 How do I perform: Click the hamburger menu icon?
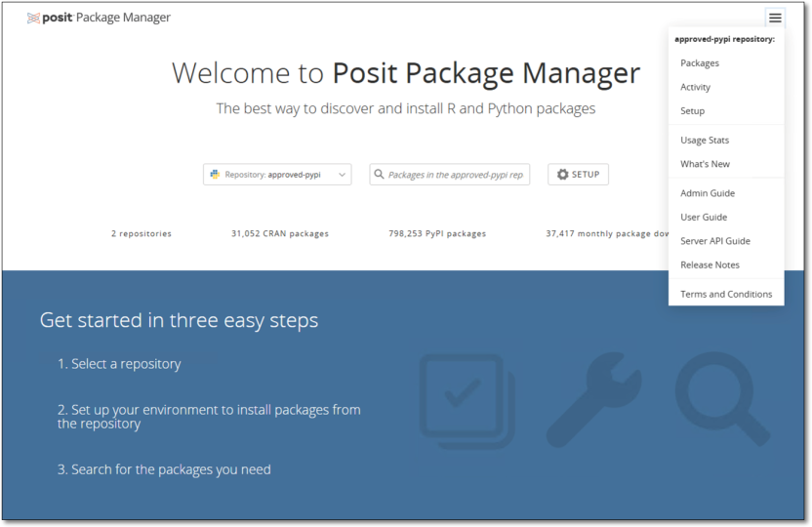tap(775, 19)
